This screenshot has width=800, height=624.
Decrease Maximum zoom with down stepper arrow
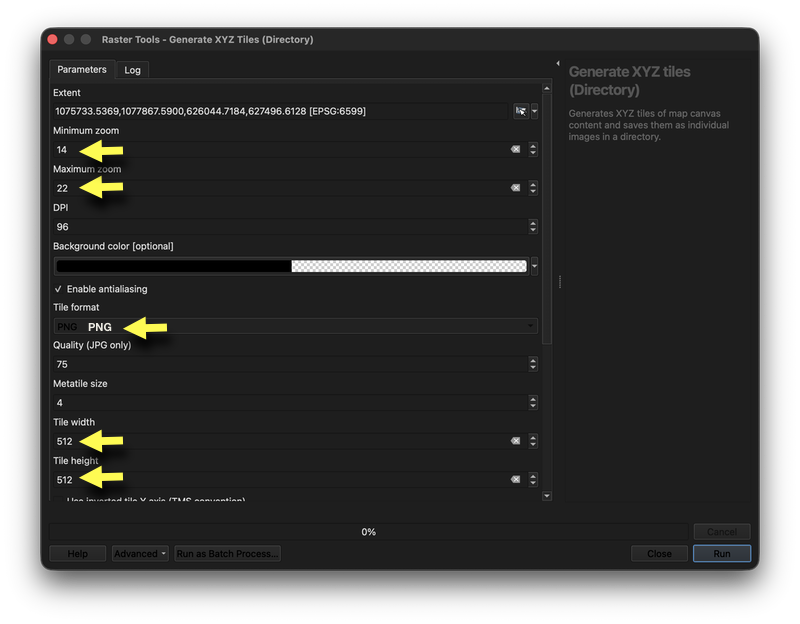[x=533, y=192]
